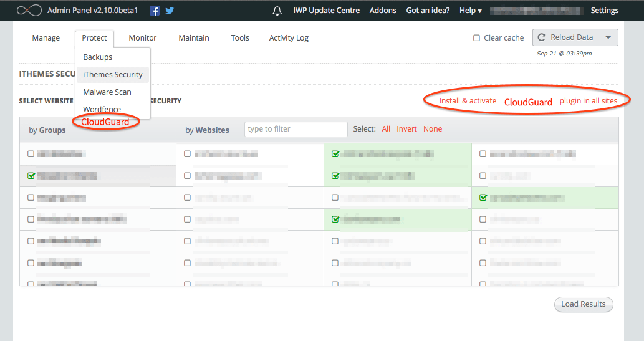This screenshot has width=644, height=341.
Task: Click the circular reload arrow icon
Action: coord(542,37)
